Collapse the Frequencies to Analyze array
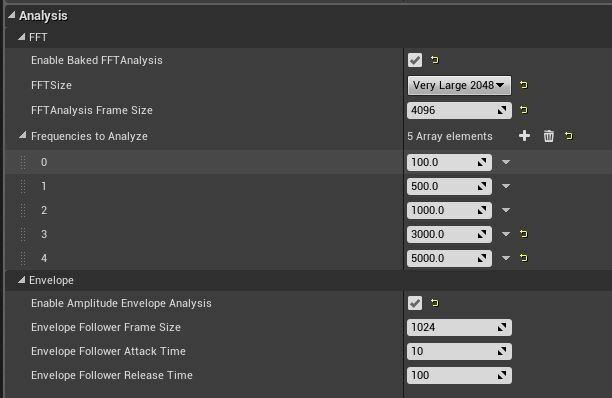The image size is (612, 398). [23, 135]
